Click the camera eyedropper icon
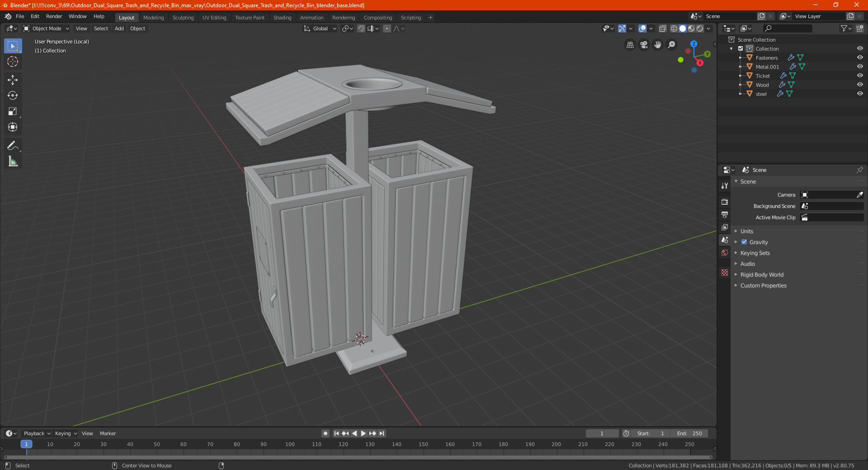 tap(859, 195)
